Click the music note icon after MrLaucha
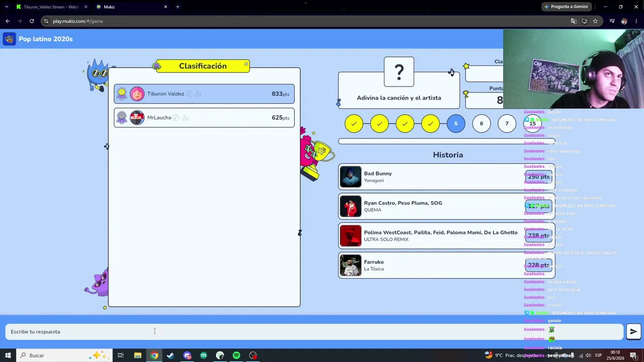The height and width of the screenshot is (362, 644). (x=176, y=118)
